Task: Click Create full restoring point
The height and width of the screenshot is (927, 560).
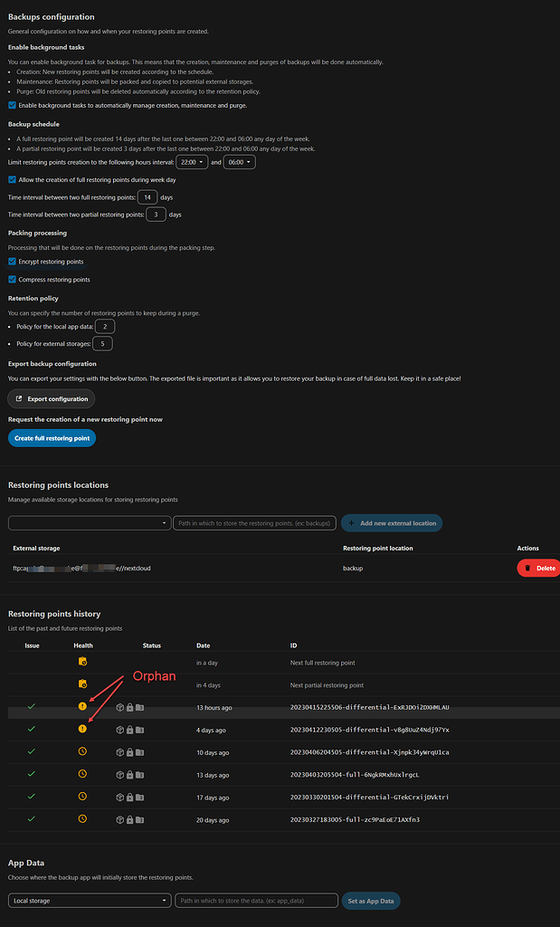Action: click(x=52, y=438)
